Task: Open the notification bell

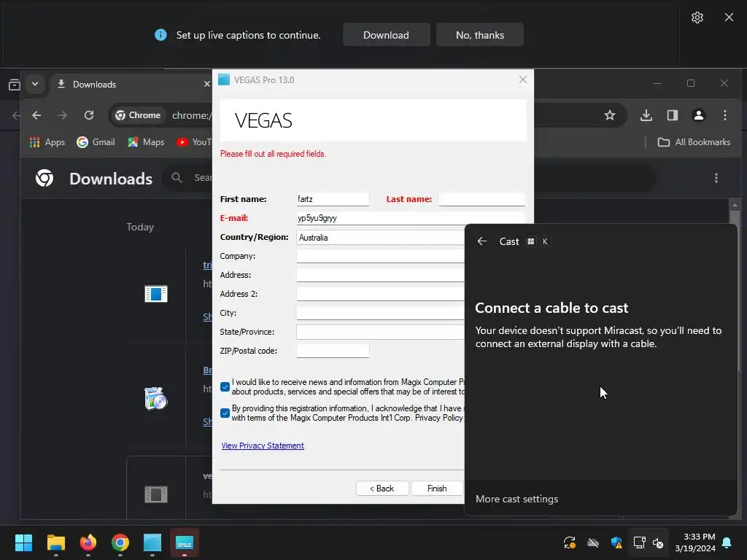Action: click(x=727, y=542)
